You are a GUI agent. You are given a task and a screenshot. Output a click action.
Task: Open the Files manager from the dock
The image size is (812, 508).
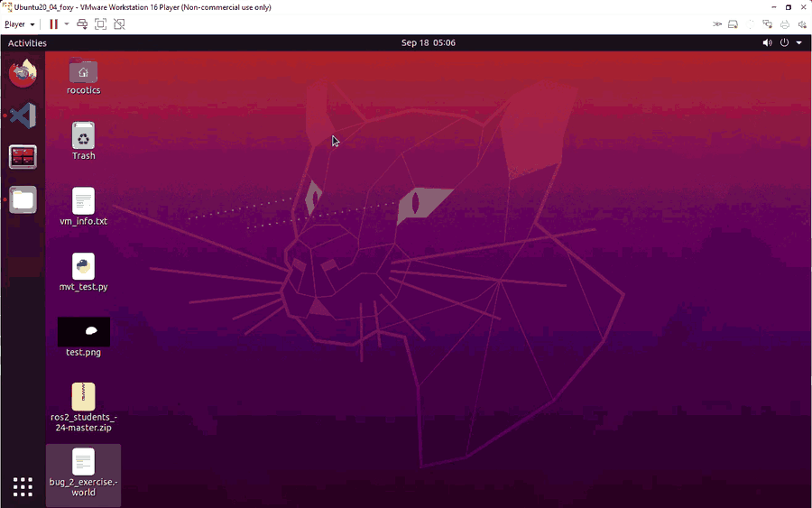[23, 200]
